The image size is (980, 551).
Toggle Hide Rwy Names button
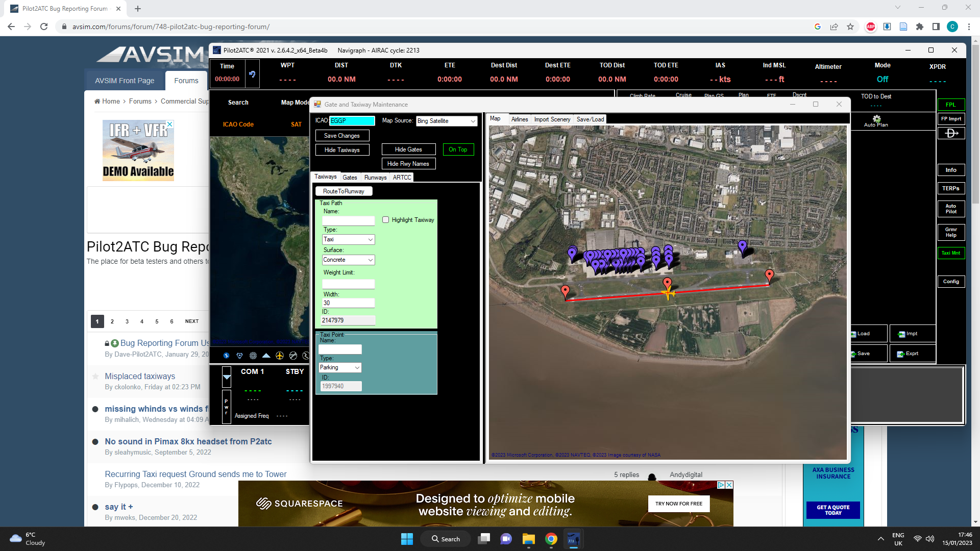[408, 164]
